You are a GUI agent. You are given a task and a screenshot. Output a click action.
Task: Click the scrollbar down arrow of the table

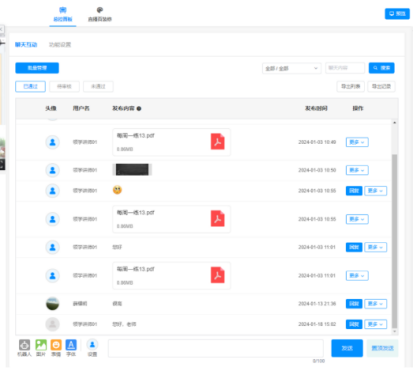pyautogui.click(x=395, y=331)
